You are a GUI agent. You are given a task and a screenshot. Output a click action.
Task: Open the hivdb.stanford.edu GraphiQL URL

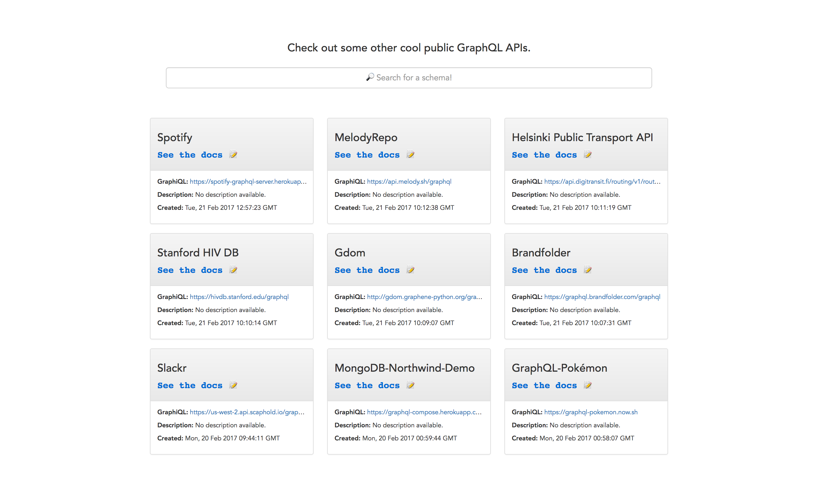coord(239,297)
